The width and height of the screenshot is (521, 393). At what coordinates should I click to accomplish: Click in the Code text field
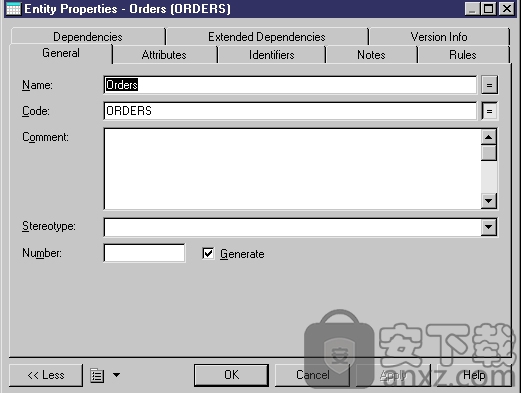point(290,111)
